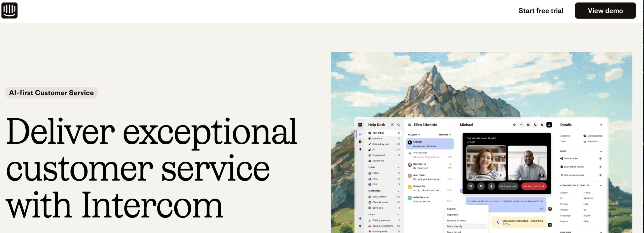Screen dimensions: 644x233
Task: Click the phone call icon in the Michael header
Action: (535, 125)
